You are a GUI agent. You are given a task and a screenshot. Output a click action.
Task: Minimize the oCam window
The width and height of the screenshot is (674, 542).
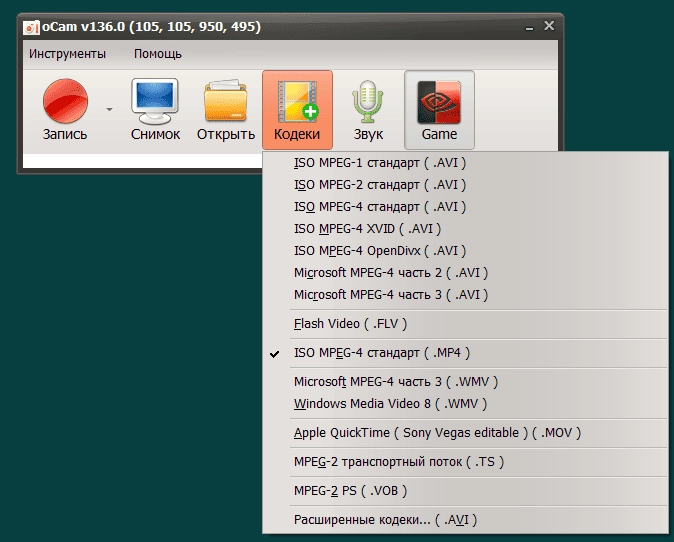[530, 27]
